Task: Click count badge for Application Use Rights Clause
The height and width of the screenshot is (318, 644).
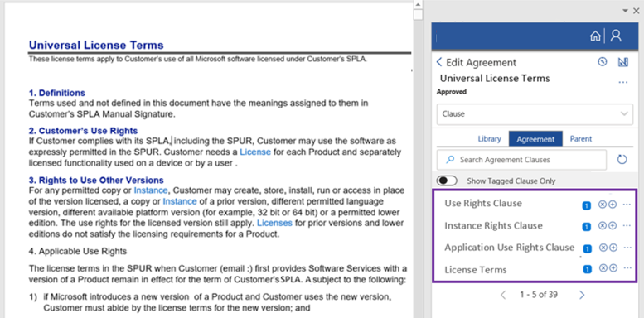Action: click(588, 248)
